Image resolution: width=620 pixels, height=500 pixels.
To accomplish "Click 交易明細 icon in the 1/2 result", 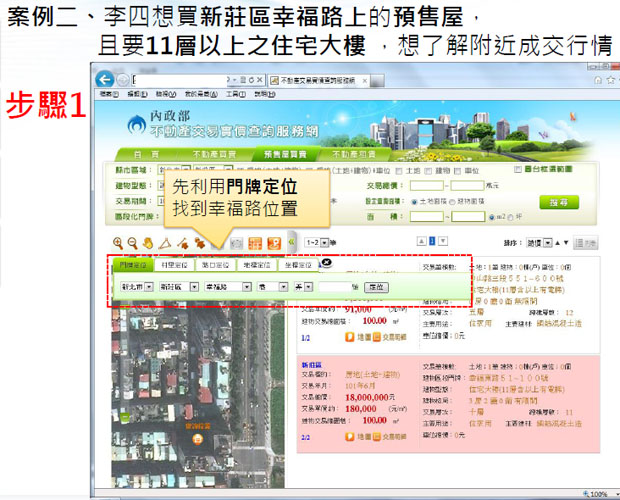I will click(377, 337).
